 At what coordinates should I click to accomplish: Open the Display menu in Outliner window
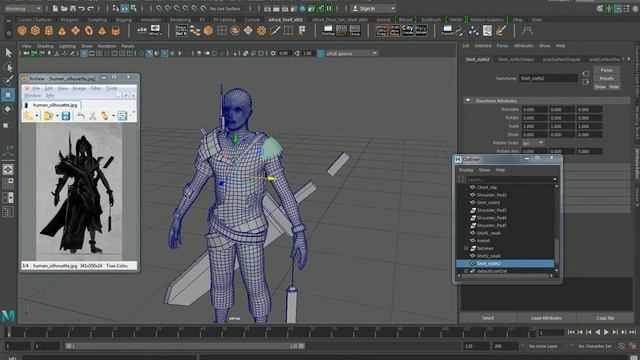(x=466, y=170)
